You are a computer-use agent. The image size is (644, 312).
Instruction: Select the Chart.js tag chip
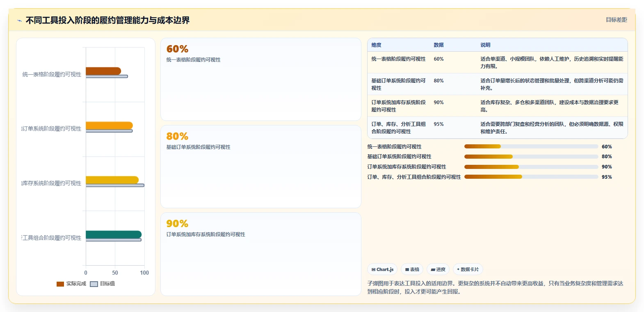tap(382, 269)
